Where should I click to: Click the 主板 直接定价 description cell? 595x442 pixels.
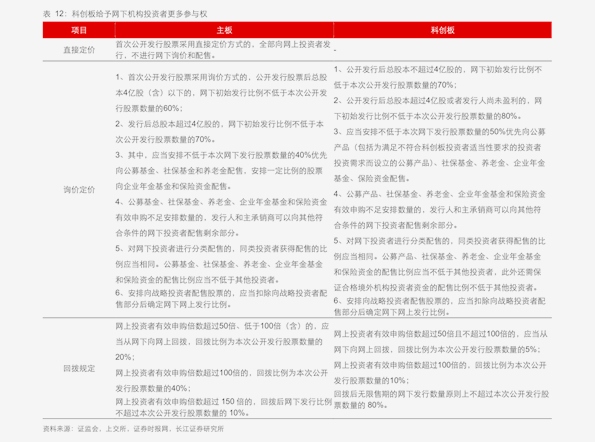223,50
